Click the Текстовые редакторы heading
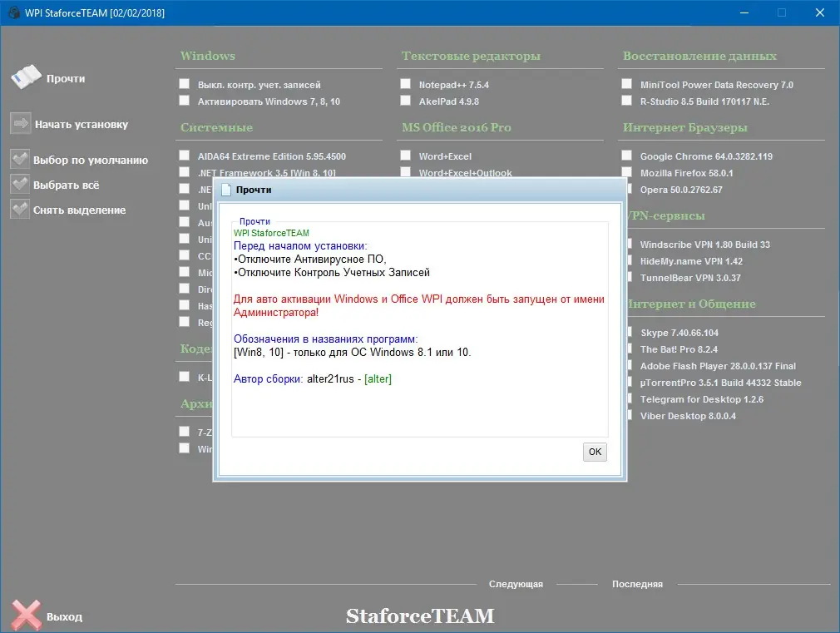Viewport: 840px width, 633px height. [x=471, y=56]
